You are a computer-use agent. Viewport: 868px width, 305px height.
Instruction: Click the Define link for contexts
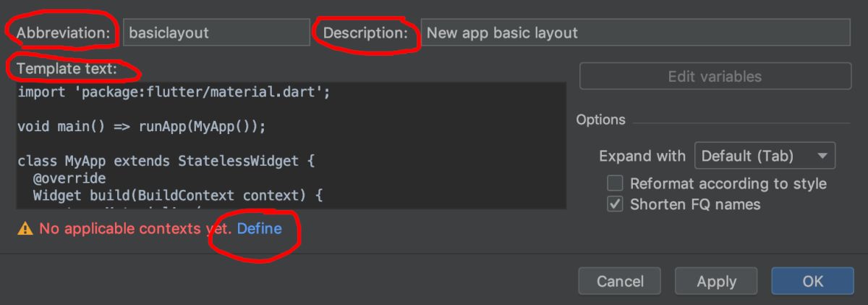click(259, 229)
